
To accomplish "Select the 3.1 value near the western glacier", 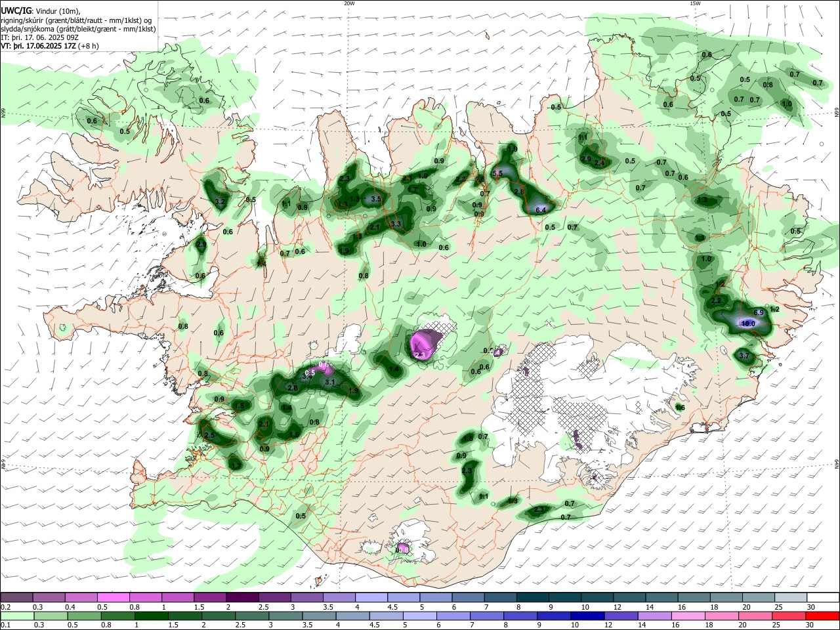I will point(330,382).
